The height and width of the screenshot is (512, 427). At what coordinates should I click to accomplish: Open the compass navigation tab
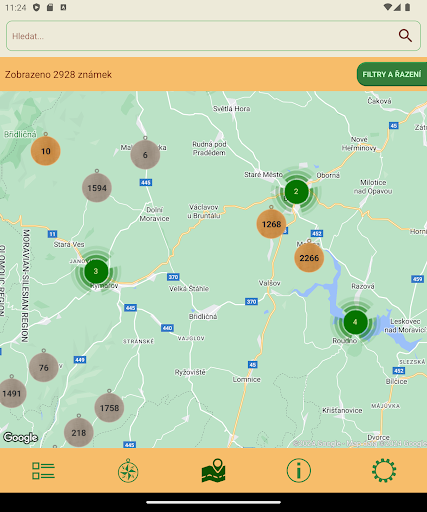(128, 471)
